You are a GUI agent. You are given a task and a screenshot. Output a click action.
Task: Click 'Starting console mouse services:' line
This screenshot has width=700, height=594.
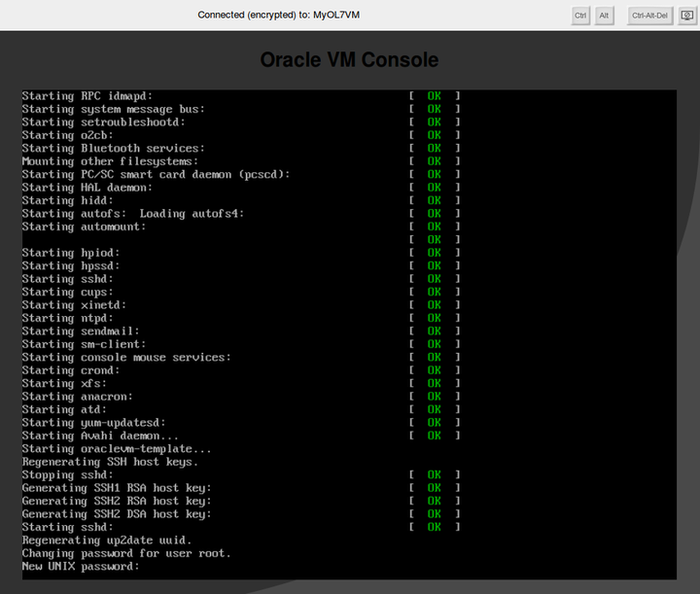tap(126, 357)
